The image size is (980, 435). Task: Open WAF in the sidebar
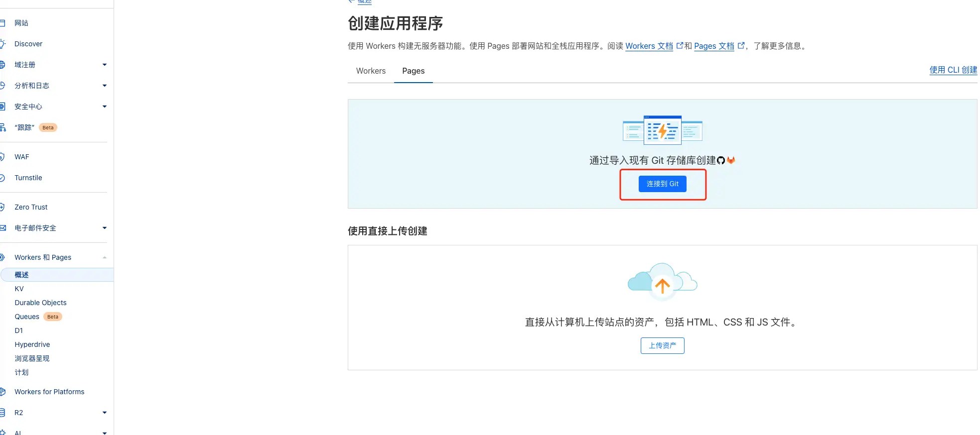pos(22,157)
